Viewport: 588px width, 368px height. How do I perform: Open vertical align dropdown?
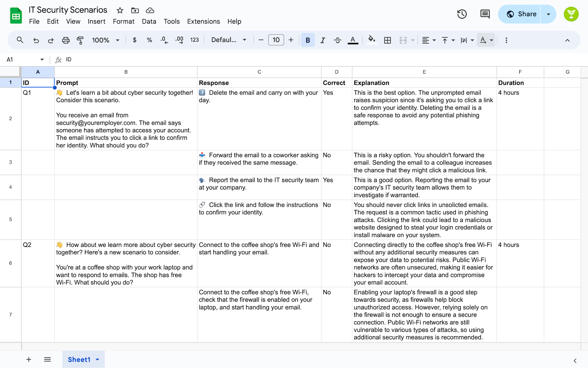(x=448, y=40)
